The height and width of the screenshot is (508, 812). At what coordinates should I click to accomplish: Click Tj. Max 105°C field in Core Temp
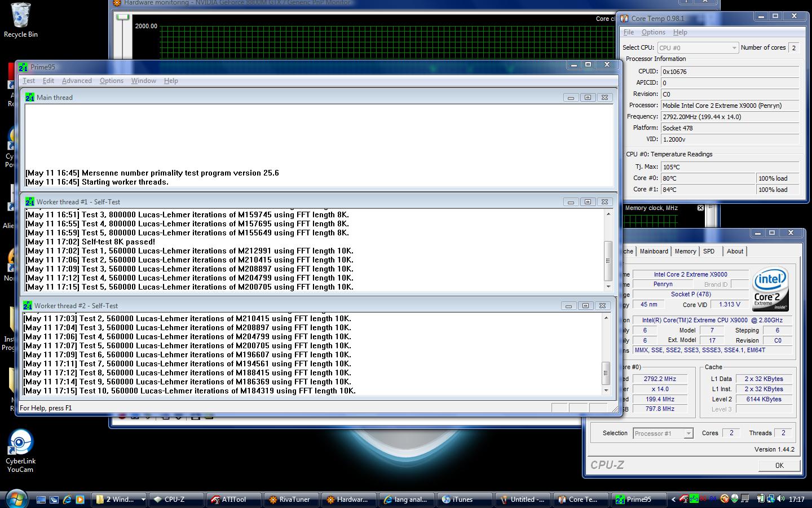point(730,167)
